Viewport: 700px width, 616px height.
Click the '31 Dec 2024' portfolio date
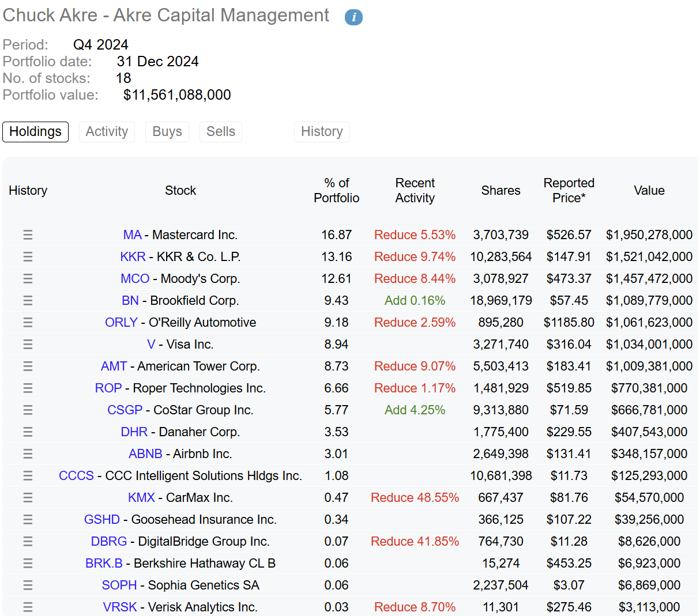tap(158, 61)
